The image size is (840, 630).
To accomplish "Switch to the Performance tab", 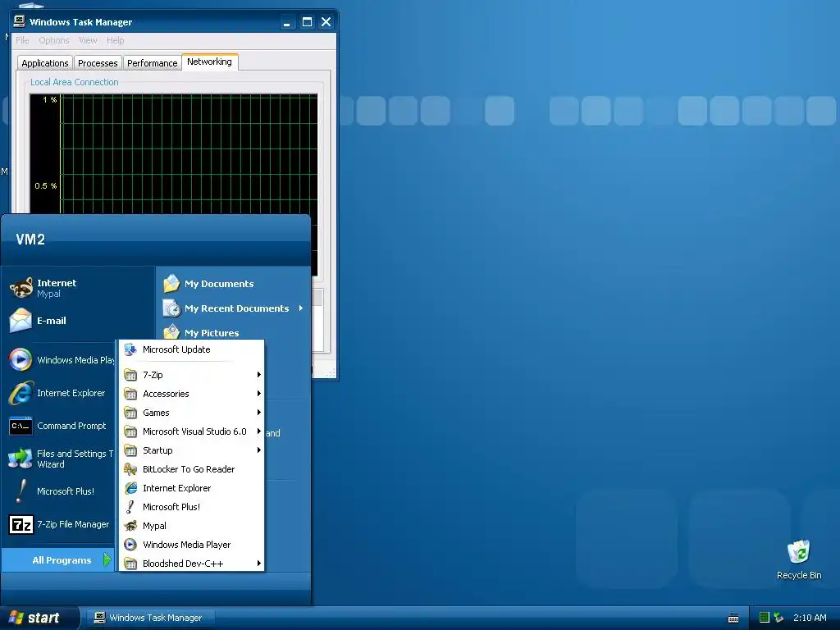I will coord(152,63).
